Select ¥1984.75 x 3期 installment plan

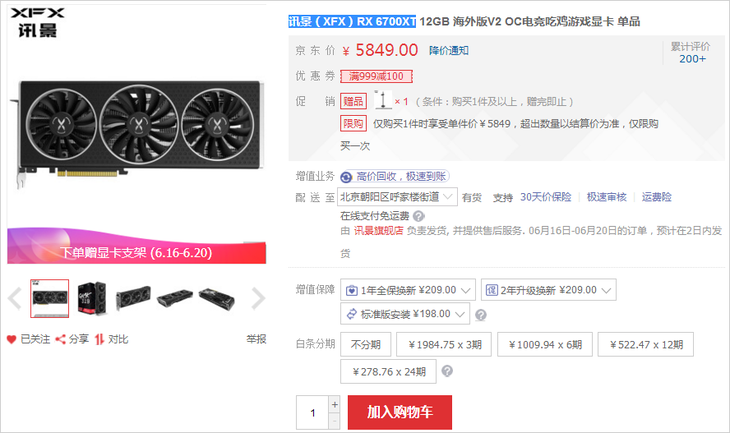pyautogui.click(x=444, y=346)
